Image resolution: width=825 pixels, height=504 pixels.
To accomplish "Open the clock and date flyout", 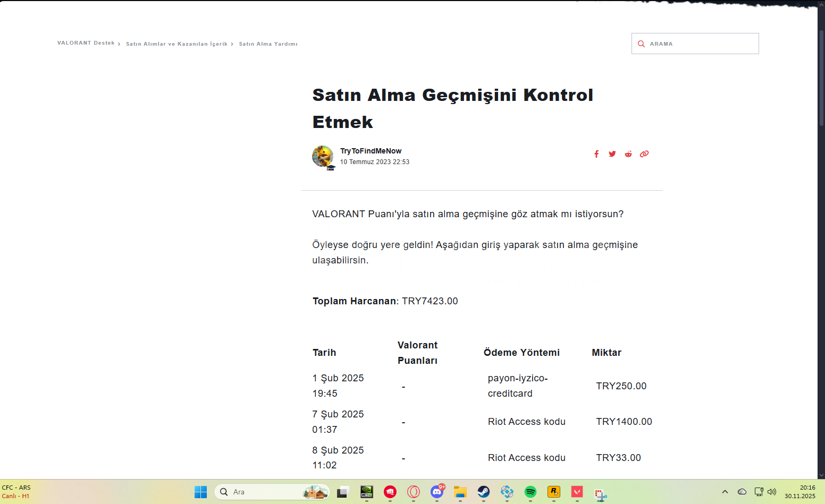I will click(x=799, y=492).
